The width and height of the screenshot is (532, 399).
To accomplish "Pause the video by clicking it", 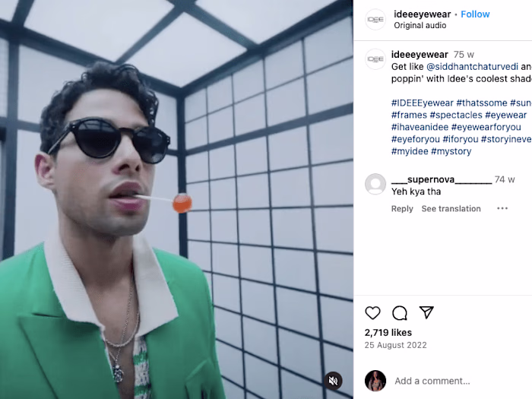I will tap(176, 199).
